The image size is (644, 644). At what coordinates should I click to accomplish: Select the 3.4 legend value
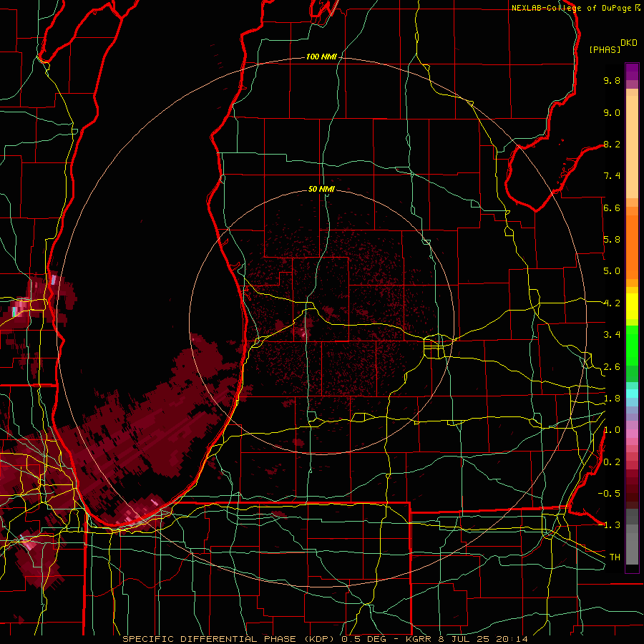[x=612, y=335]
